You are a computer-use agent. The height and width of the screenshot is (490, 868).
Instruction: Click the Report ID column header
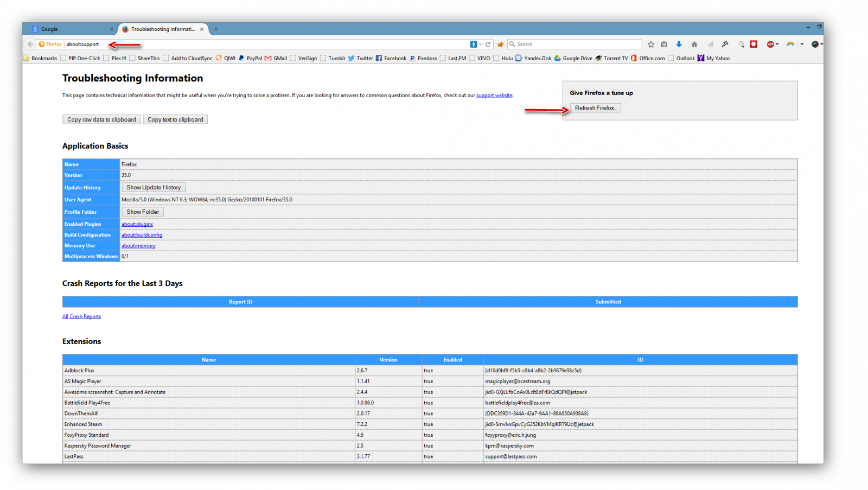[x=240, y=302]
